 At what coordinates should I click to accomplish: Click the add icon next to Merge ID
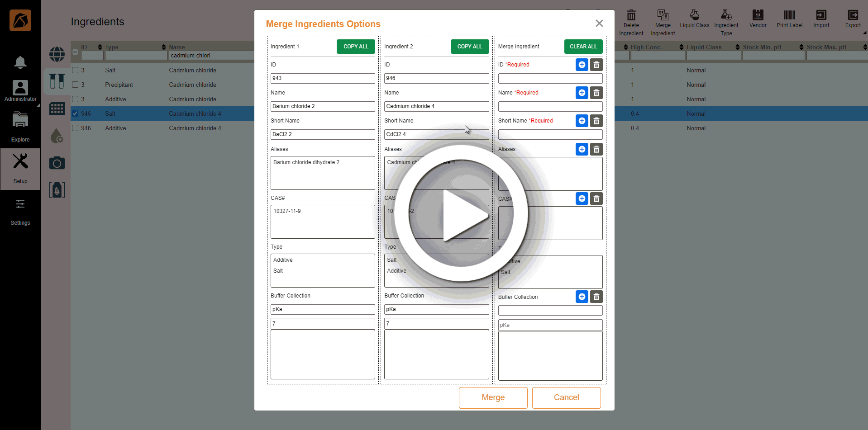582,65
